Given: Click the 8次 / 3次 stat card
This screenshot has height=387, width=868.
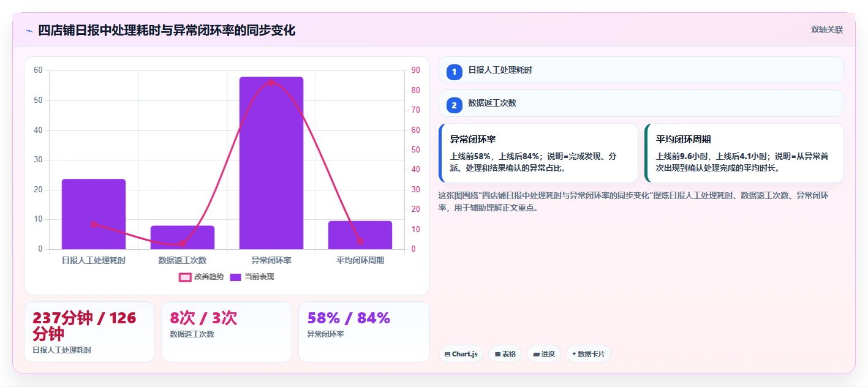Looking at the screenshot, I should coord(227,332).
